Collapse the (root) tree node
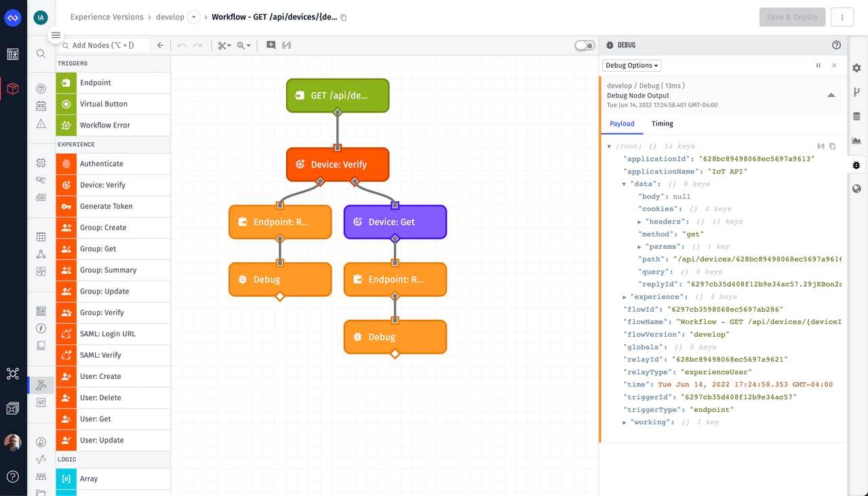868x496 pixels. (x=609, y=146)
